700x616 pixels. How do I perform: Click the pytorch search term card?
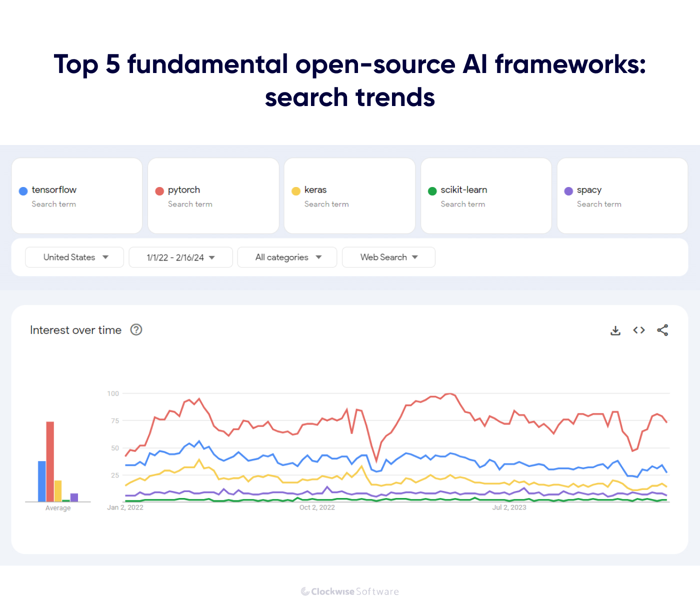click(x=213, y=195)
